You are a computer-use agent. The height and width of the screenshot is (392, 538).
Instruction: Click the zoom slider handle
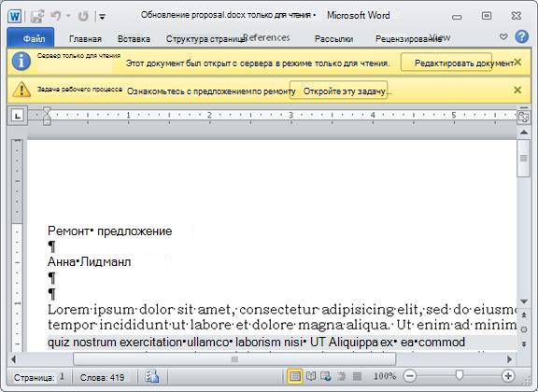point(460,375)
